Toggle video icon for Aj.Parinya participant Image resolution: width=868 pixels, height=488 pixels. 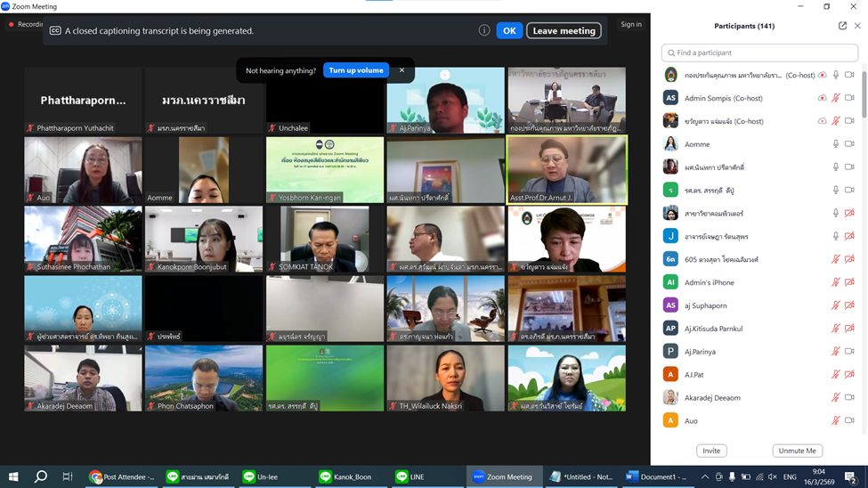coord(849,352)
